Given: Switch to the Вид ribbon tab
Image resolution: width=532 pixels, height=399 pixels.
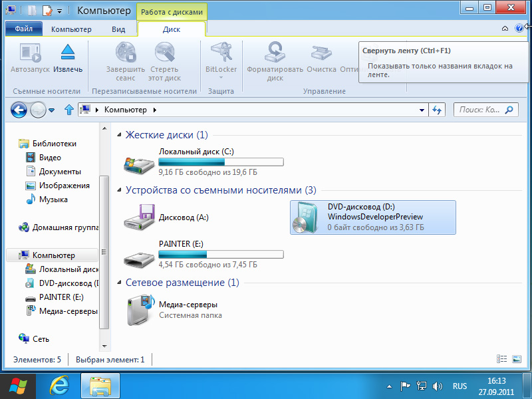Looking at the screenshot, I should (x=118, y=29).
